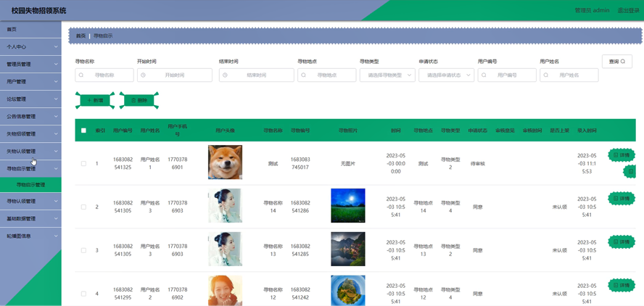Image resolution: width=644 pixels, height=306 pixels.
Task: Click the 寻物照片 column header
Action: [x=348, y=131]
